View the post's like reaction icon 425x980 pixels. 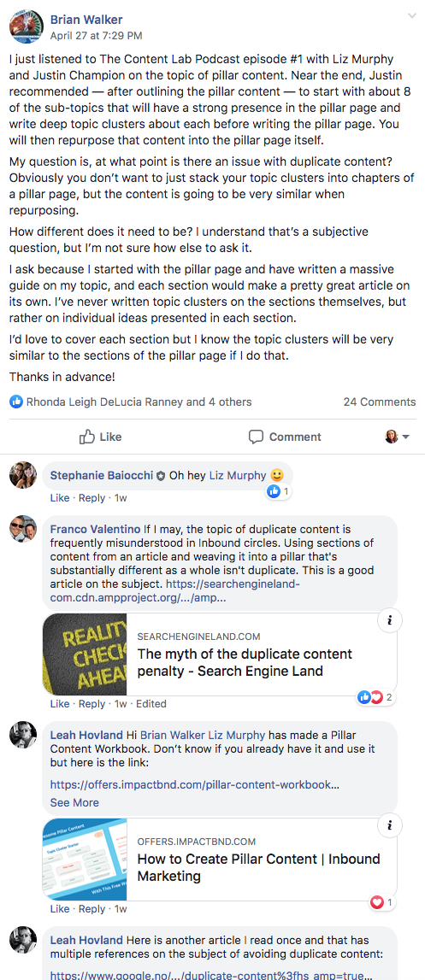point(16,402)
